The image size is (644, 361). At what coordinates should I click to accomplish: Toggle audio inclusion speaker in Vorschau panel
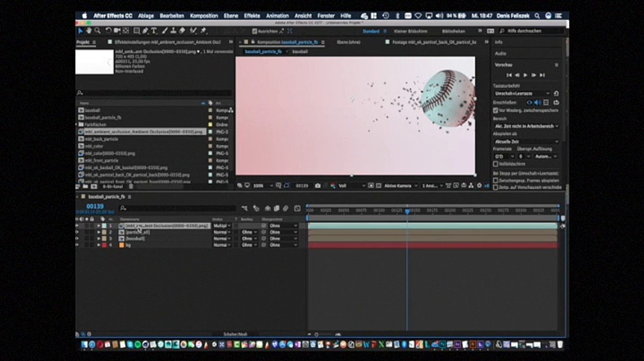[537, 102]
